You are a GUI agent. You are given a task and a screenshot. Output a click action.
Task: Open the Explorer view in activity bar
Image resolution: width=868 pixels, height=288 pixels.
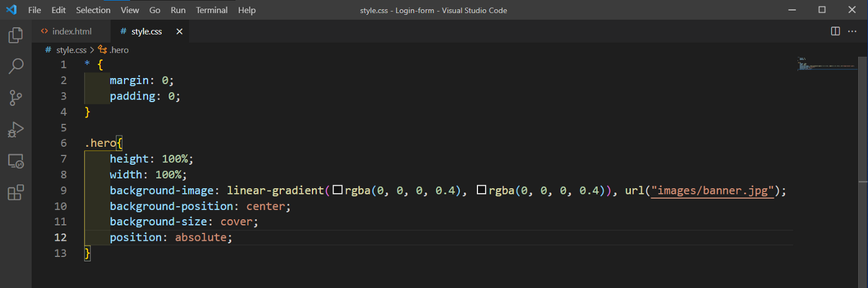[x=15, y=35]
